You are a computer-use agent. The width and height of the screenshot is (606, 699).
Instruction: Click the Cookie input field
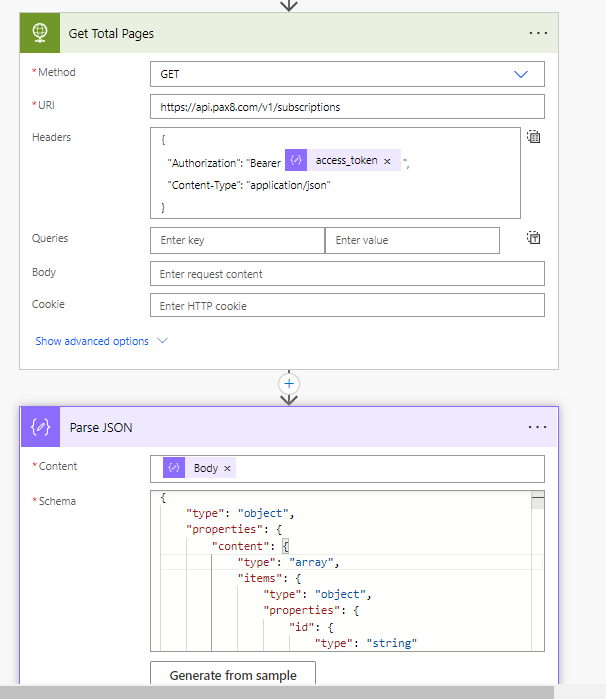click(x=347, y=305)
